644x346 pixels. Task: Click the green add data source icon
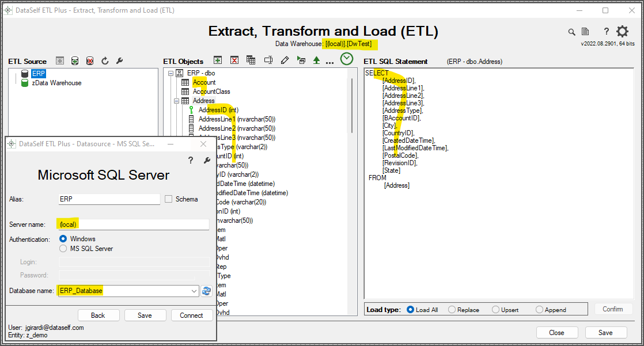click(75, 61)
